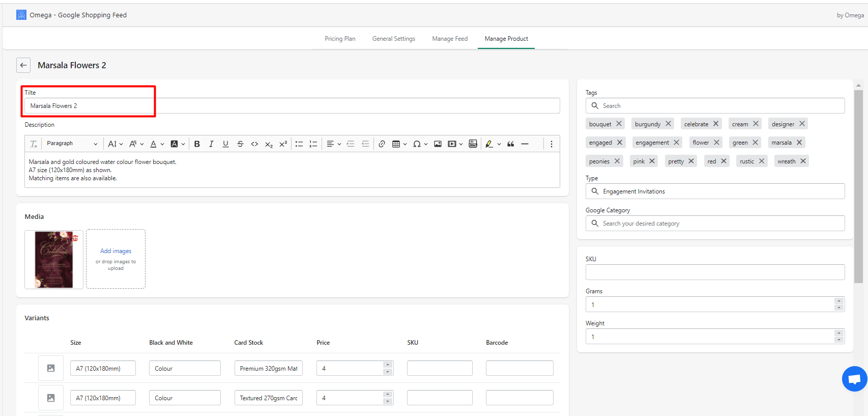Remove the burgundy tag
The image size is (868, 416).
(x=668, y=124)
